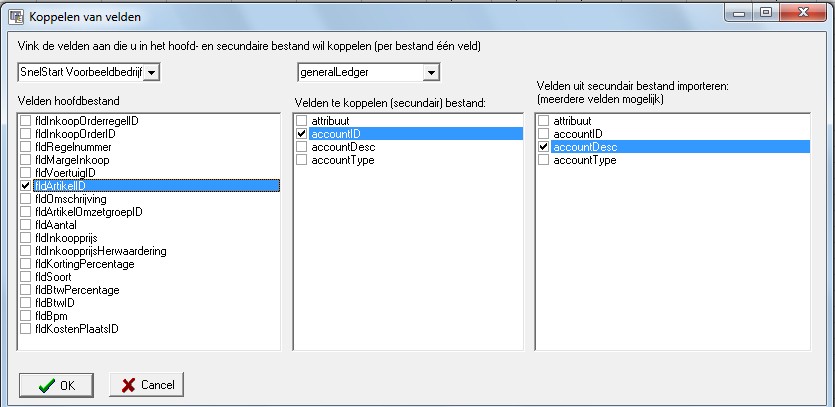
Task: Tick the fldAantal checkbox
Action: pos(26,225)
